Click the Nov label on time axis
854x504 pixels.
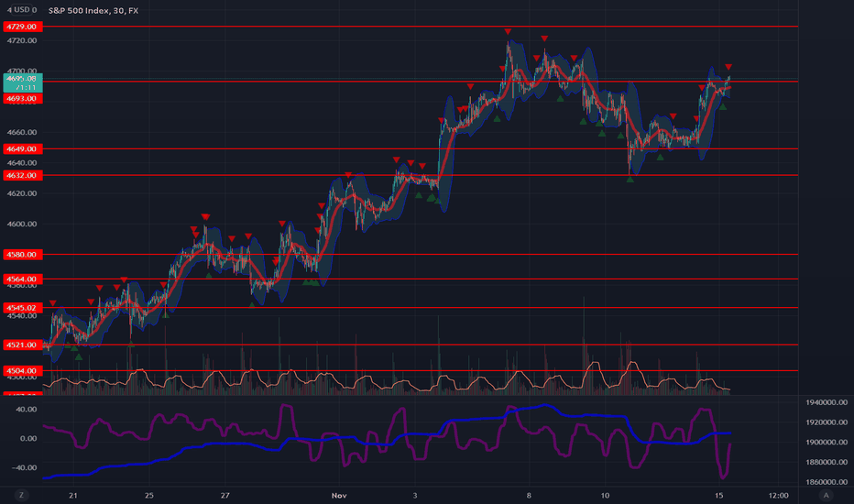339,495
